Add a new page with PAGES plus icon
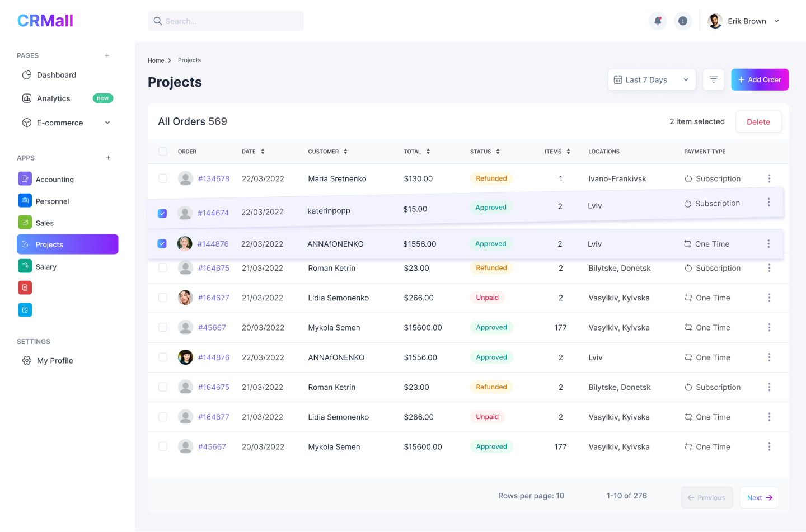The height and width of the screenshot is (532, 806). [x=107, y=55]
